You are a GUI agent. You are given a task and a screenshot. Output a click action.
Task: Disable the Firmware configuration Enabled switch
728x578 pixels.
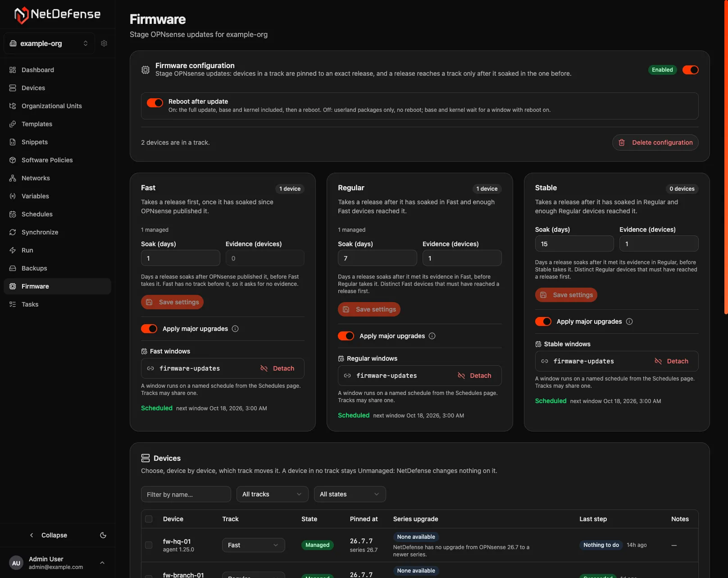(x=690, y=70)
